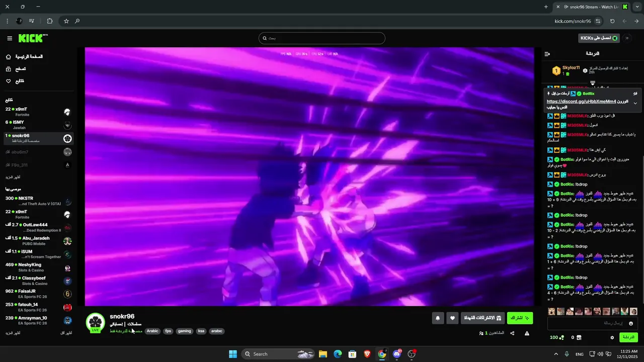The height and width of the screenshot is (362, 644).
Task: Open the discord.gg link in the pinned message
Action: pos(582,102)
